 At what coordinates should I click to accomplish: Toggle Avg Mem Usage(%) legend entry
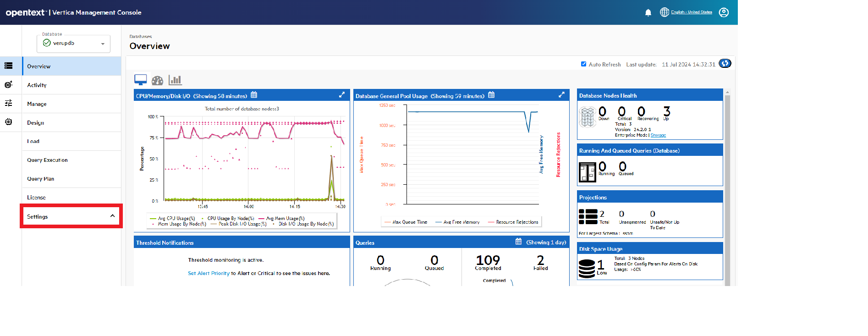coord(281,219)
